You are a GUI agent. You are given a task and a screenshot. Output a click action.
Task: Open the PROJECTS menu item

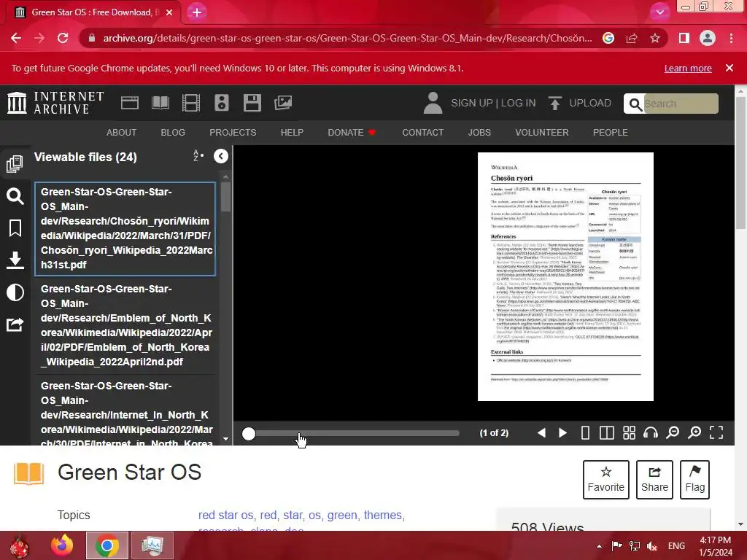233,133
